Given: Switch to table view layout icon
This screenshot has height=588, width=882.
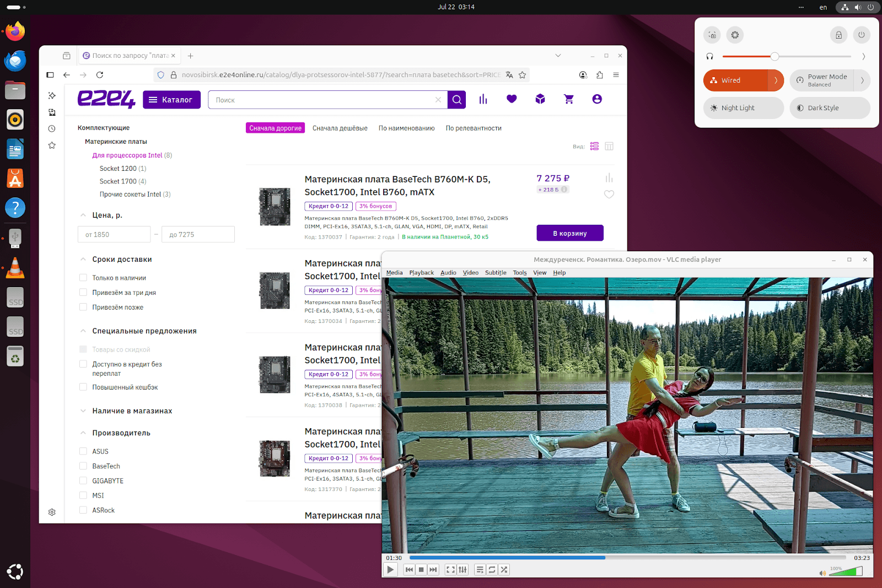Looking at the screenshot, I should (x=609, y=146).
